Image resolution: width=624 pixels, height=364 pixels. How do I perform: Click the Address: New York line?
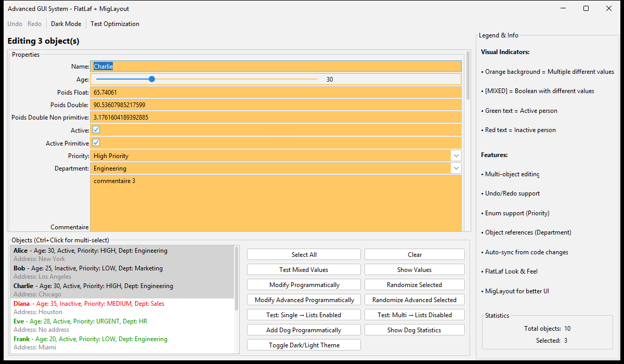coord(40,259)
